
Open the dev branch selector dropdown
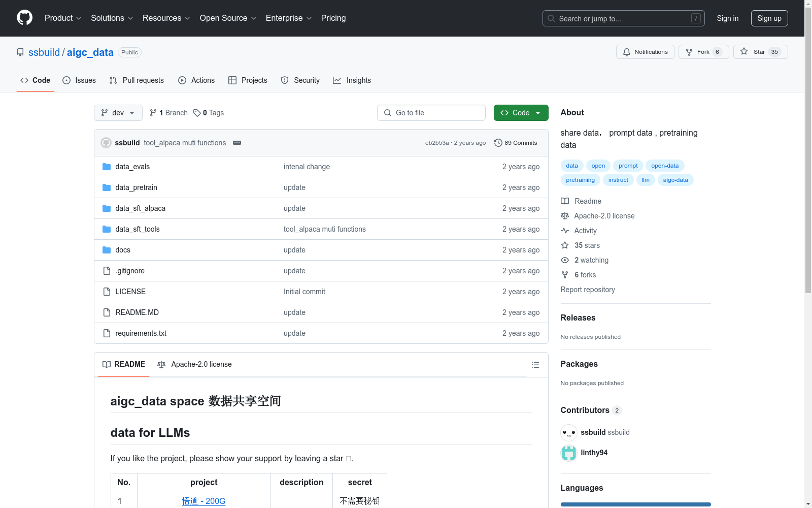point(118,113)
